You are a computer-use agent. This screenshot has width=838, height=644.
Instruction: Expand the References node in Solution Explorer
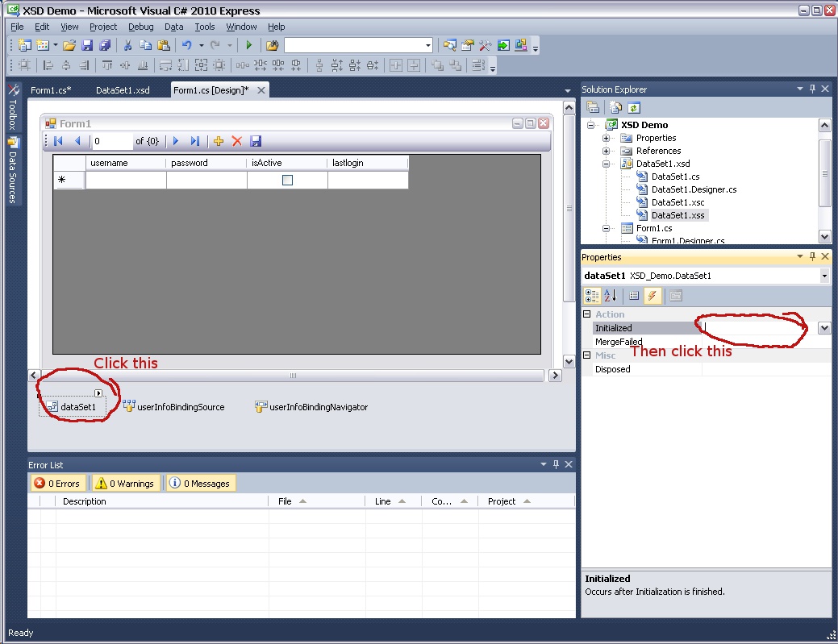604,150
